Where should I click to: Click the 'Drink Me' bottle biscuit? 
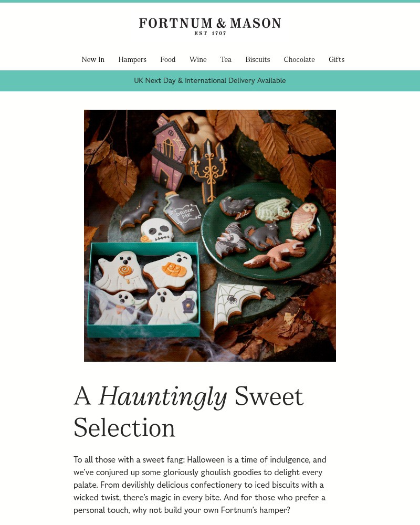pyautogui.click(x=183, y=212)
